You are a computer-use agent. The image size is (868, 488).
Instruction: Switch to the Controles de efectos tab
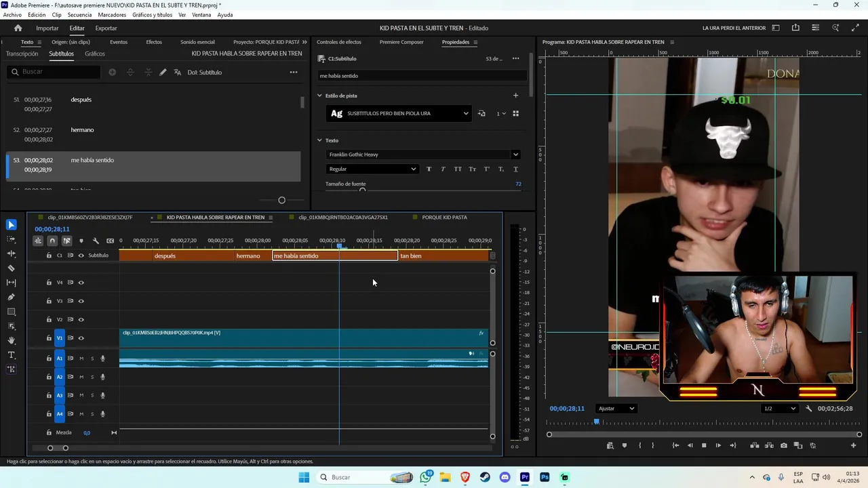(339, 42)
